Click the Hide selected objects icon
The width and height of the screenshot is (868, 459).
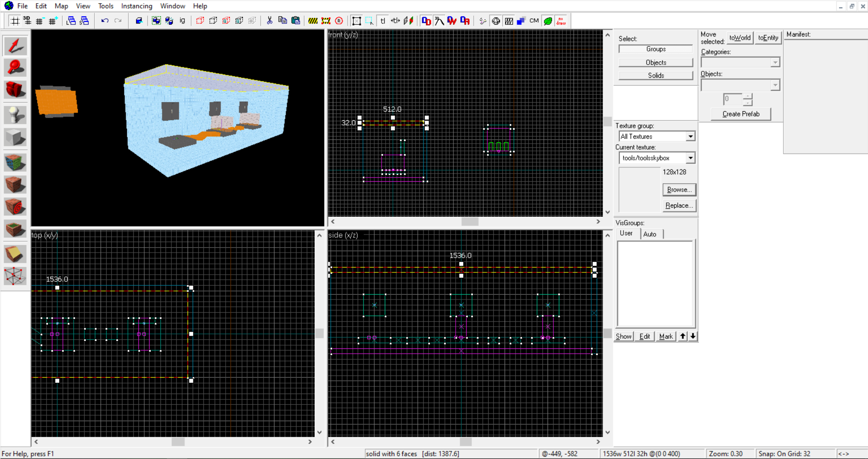[200, 21]
